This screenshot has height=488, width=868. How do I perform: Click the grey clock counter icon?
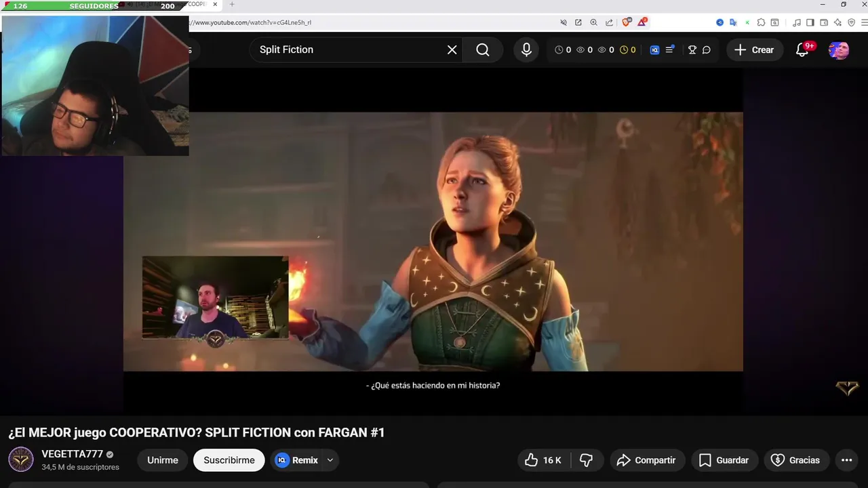559,49
